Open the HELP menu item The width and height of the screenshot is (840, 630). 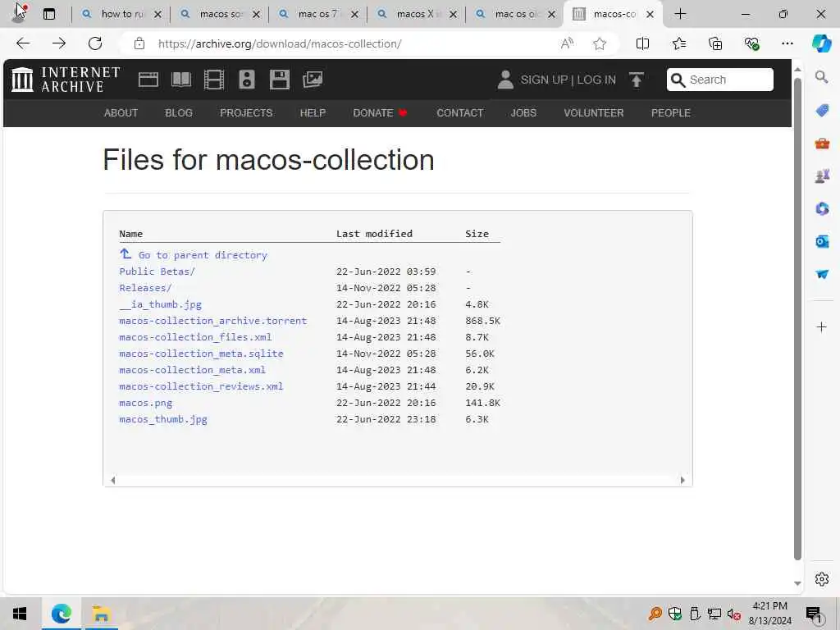pyautogui.click(x=313, y=113)
